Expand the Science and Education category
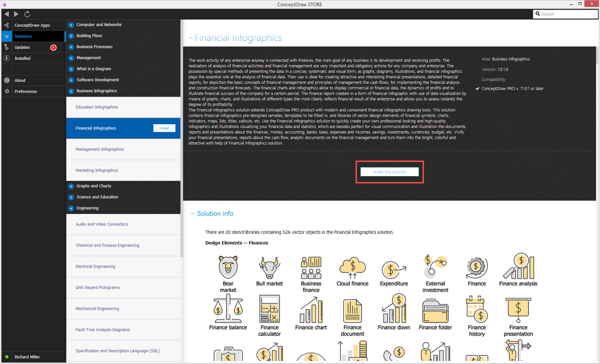The image size is (600, 364). point(71,196)
